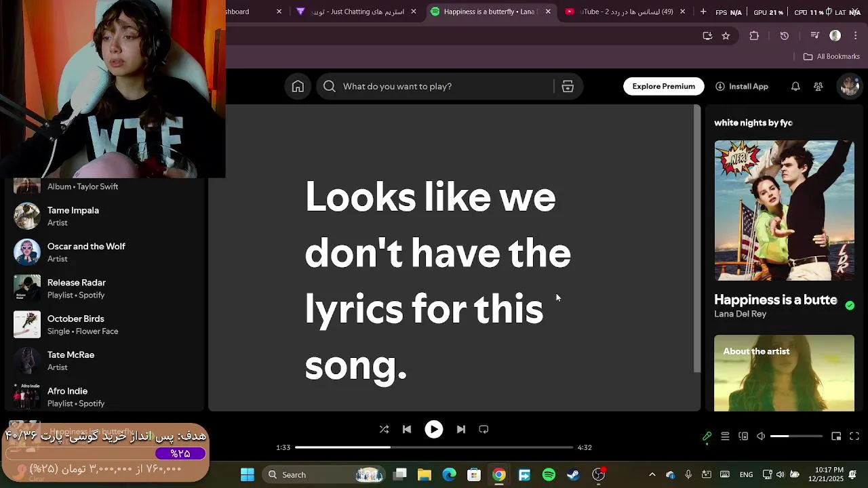Open Chrome history clock icon
868x488 pixels.
pos(785,36)
